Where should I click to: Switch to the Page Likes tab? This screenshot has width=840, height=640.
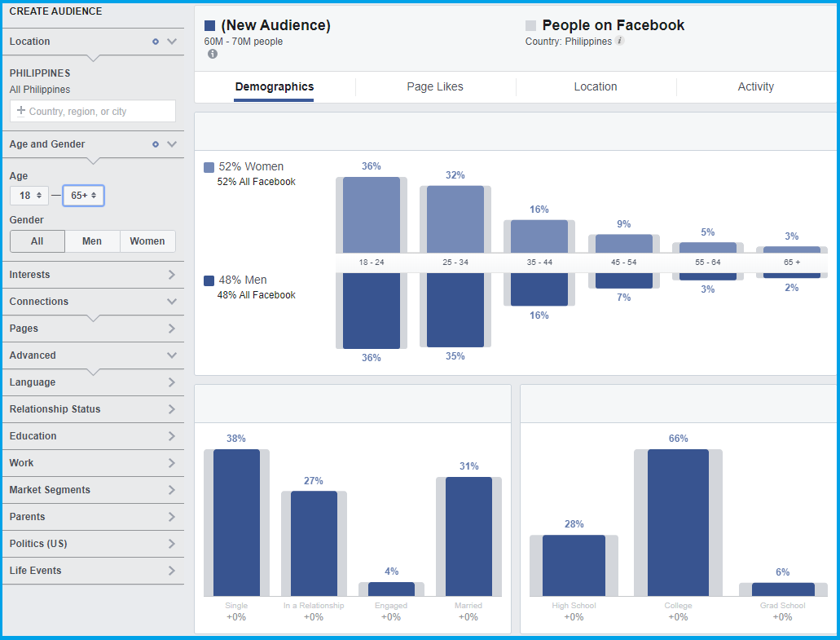coord(435,87)
